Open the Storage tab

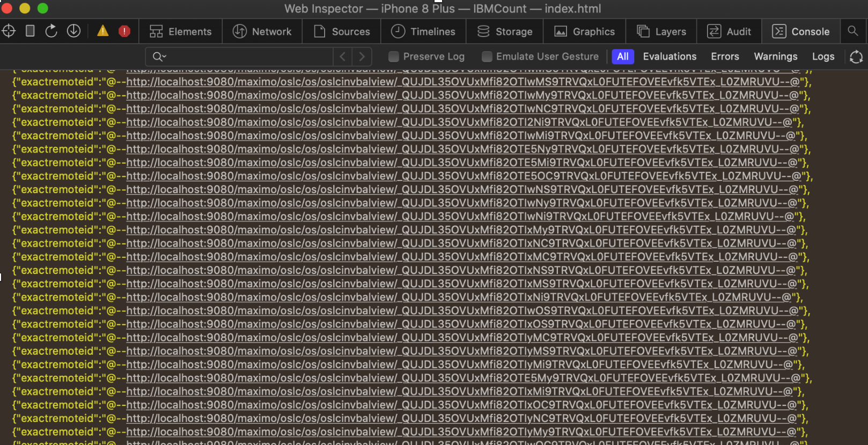[x=505, y=32]
